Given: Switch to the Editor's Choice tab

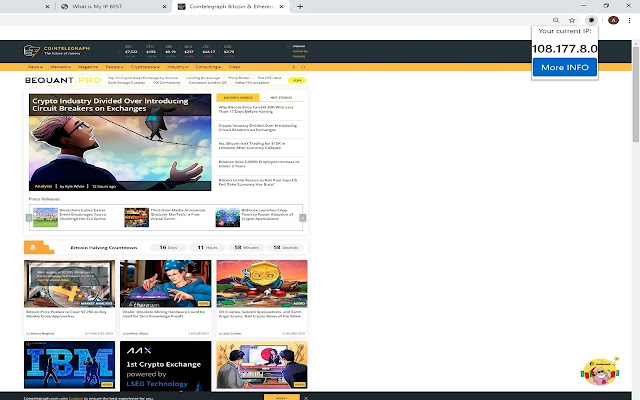Looking at the screenshot, I should (238, 98).
